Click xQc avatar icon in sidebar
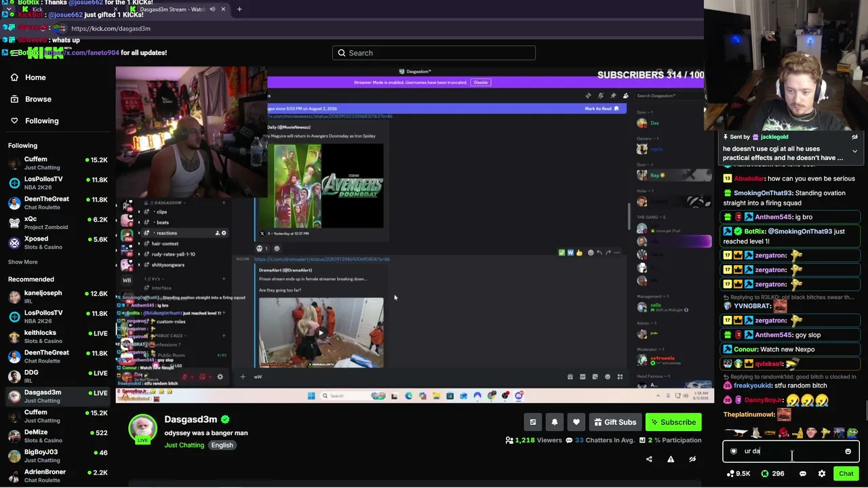 pos(14,223)
